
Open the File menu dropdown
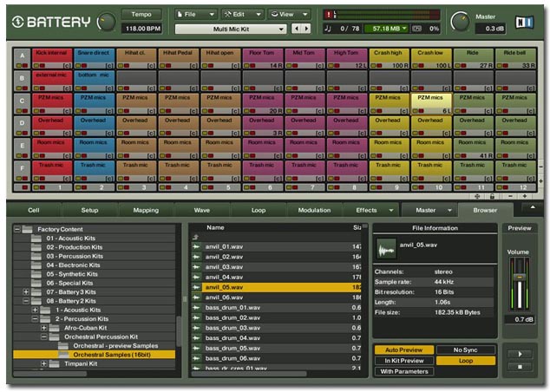pyautogui.click(x=196, y=15)
